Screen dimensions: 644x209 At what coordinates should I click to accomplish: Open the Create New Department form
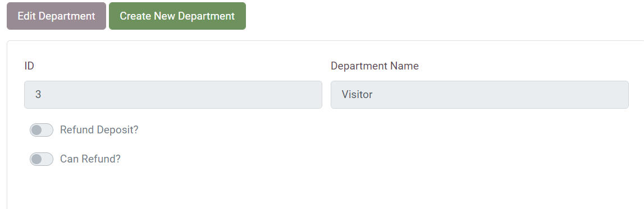pyautogui.click(x=177, y=16)
